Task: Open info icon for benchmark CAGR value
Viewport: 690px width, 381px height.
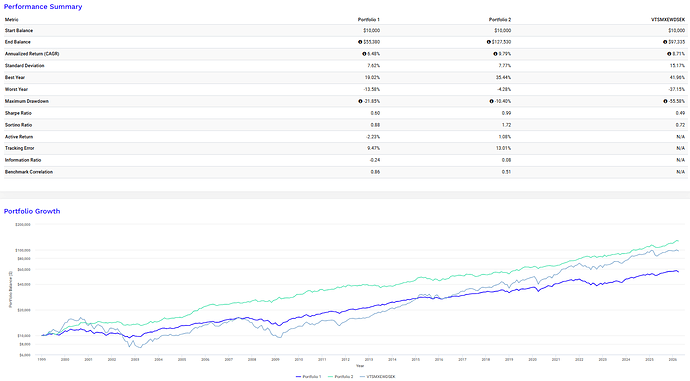Action: 669,54
